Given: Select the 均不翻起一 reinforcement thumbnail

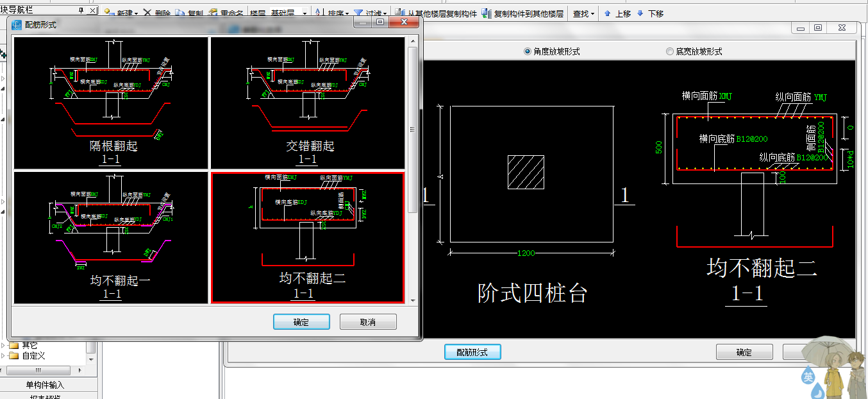Looking at the screenshot, I should pos(112,237).
